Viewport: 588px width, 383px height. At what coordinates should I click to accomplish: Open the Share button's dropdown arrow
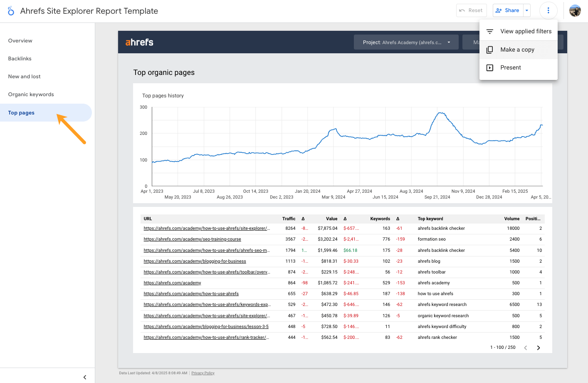[526, 10]
